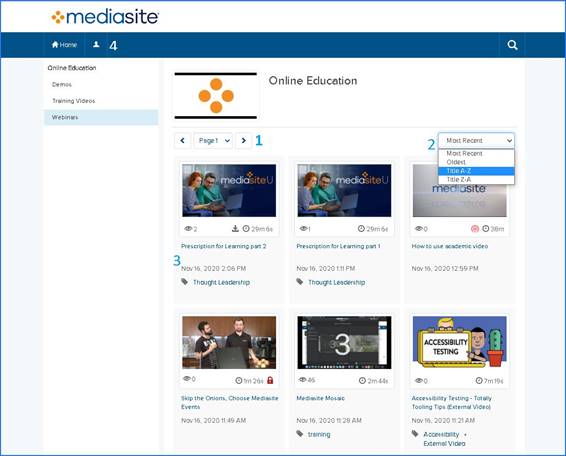Click duration clock on Prescription part 1
This screenshot has height=456, width=566.
pos(361,229)
